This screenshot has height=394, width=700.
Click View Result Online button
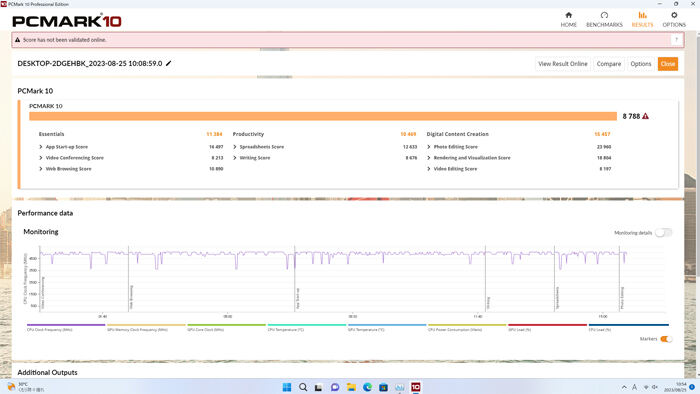point(562,64)
